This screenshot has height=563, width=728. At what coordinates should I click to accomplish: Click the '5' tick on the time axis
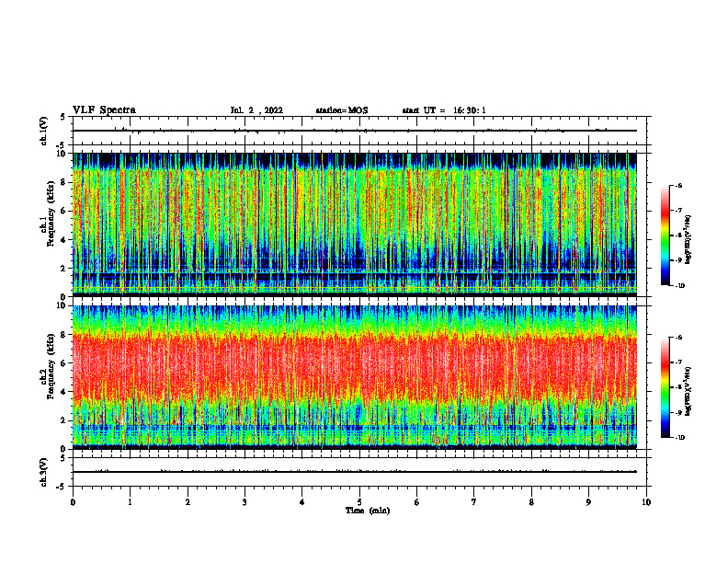(359, 502)
